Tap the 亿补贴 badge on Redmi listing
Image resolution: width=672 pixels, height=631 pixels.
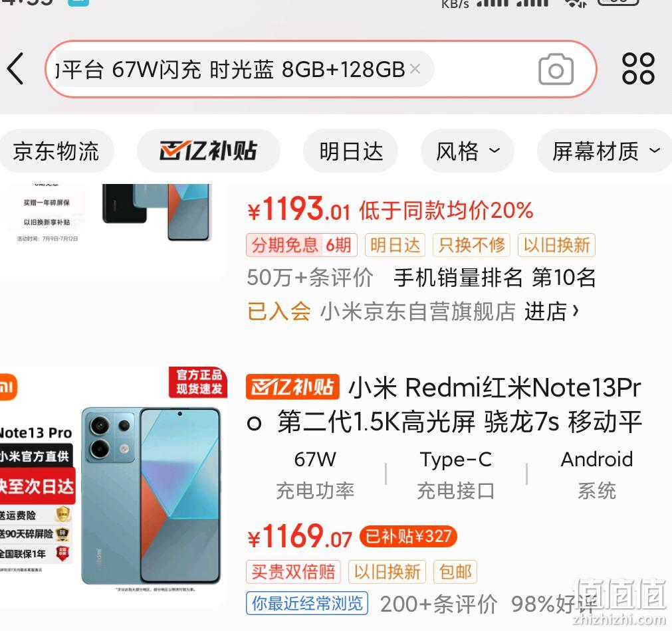pos(292,387)
